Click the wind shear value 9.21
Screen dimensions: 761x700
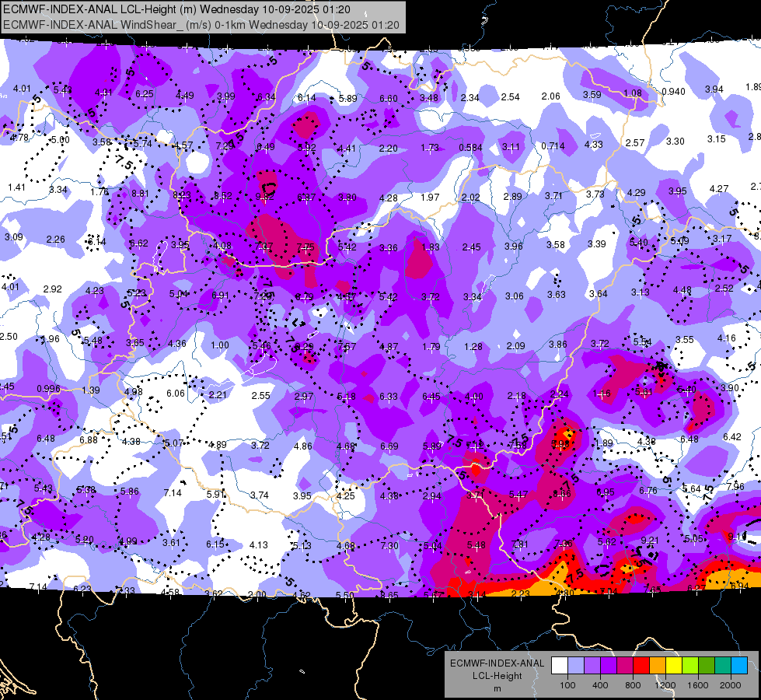(x=650, y=541)
